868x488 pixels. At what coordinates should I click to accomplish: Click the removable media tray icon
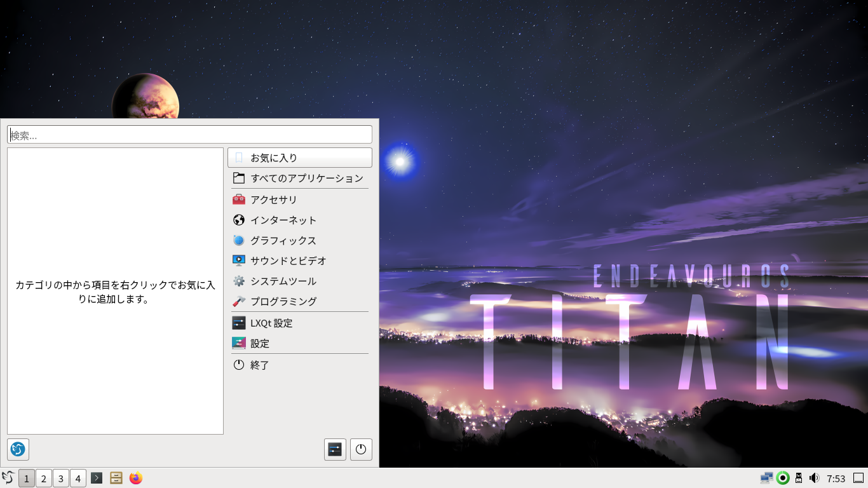pyautogui.click(x=799, y=478)
